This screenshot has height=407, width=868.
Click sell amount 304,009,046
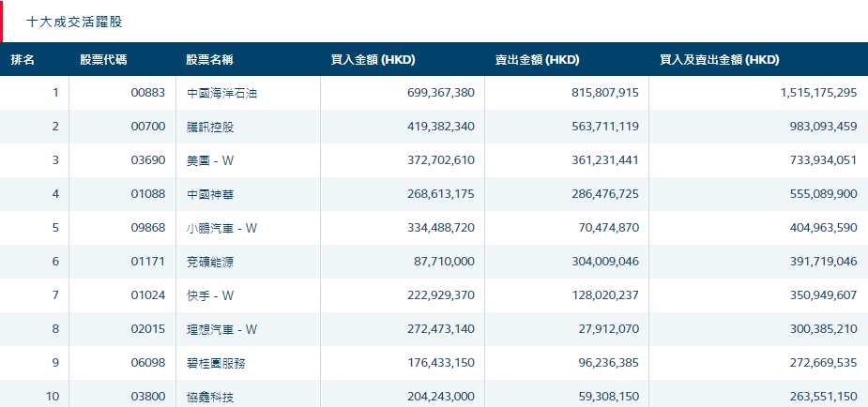(605, 262)
